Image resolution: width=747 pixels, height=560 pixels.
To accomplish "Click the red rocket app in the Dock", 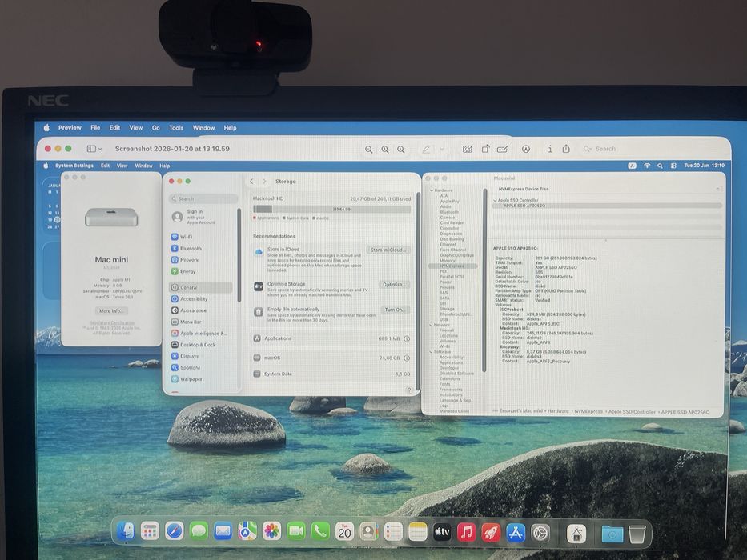I will (491, 531).
